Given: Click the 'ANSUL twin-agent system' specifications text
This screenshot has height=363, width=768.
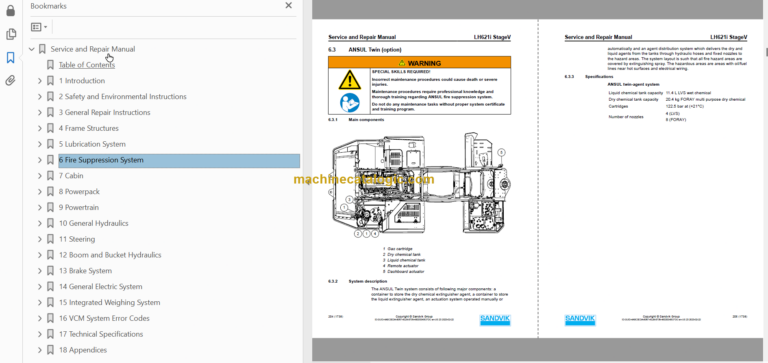Looking at the screenshot, I should click(633, 84).
